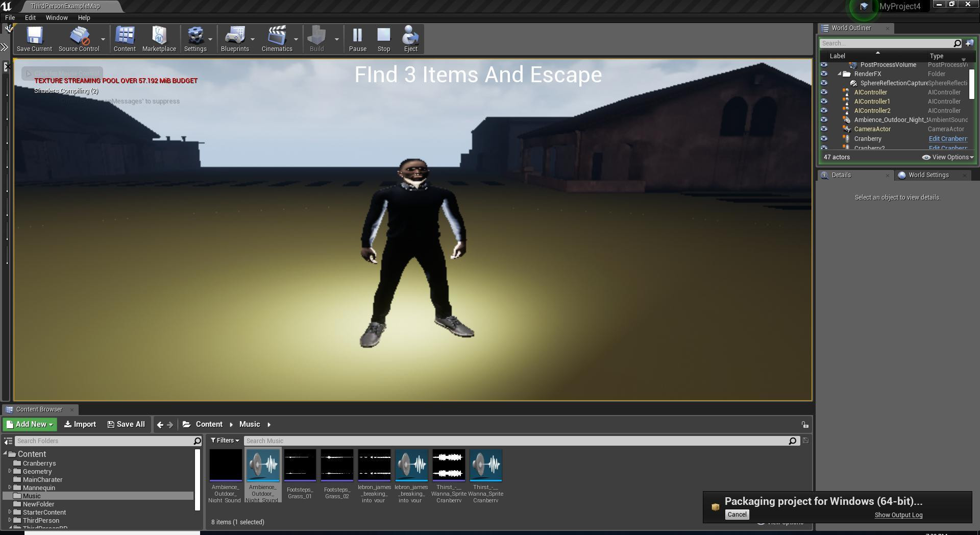The width and height of the screenshot is (980, 535).
Task: Pause the running play session
Action: coord(357,39)
